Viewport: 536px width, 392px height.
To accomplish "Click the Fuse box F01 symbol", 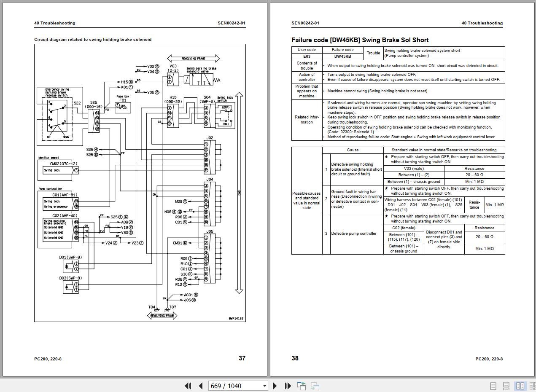I will [123, 106].
